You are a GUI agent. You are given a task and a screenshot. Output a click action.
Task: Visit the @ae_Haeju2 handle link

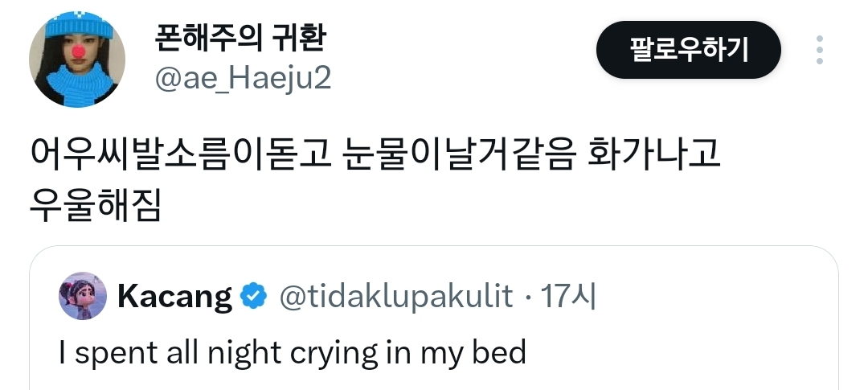pyautogui.click(x=242, y=78)
